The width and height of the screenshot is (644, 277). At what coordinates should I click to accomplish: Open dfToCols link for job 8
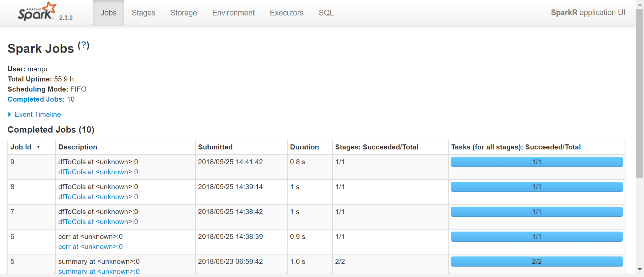pos(98,197)
